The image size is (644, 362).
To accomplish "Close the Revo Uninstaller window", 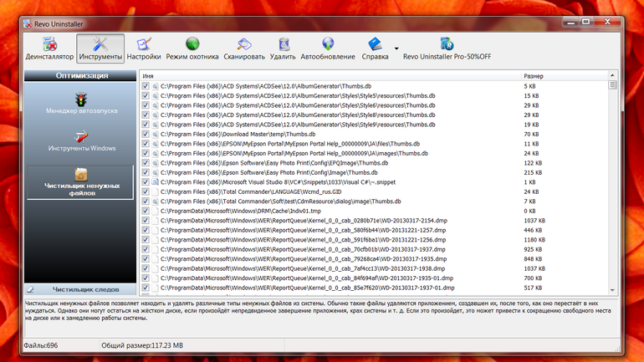I will pos(607,23).
